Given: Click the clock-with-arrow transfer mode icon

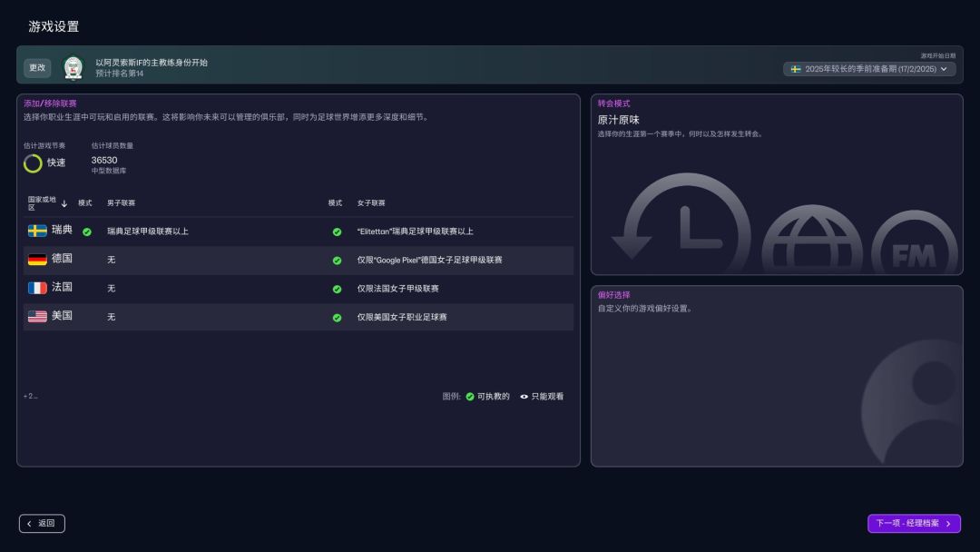Looking at the screenshot, I should 682,222.
